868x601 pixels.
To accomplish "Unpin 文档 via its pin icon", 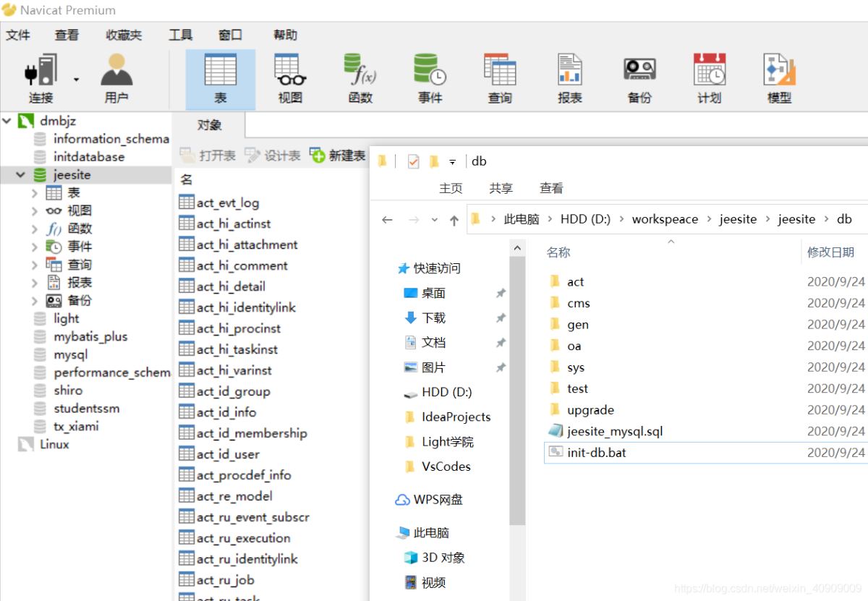I will pos(500,342).
